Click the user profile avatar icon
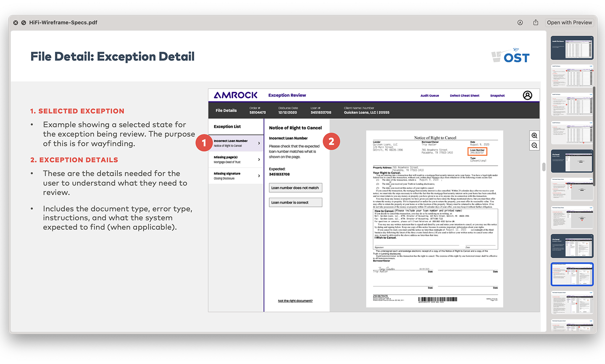Image resolution: width=605 pixels, height=364 pixels. click(527, 95)
